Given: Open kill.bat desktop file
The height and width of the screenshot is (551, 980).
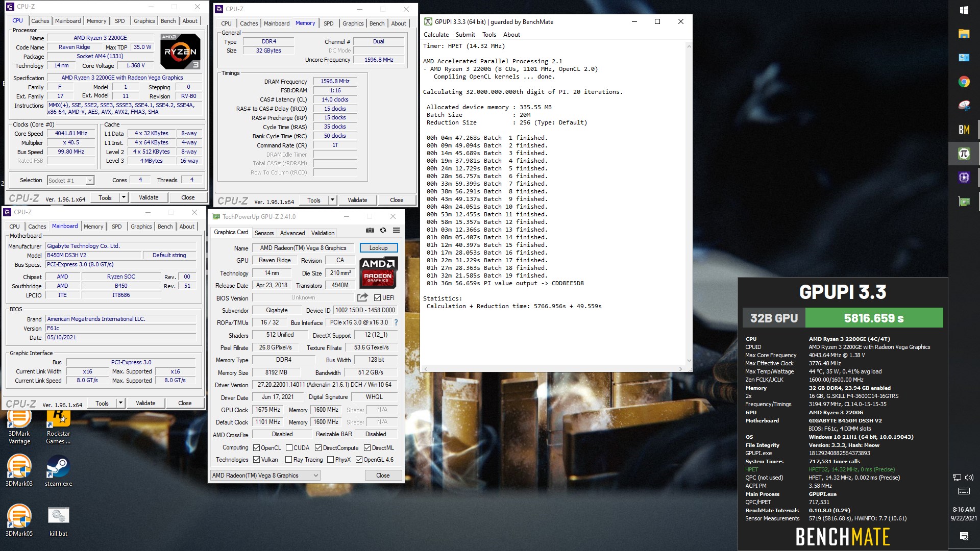Looking at the screenshot, I should tap(58, 520).
